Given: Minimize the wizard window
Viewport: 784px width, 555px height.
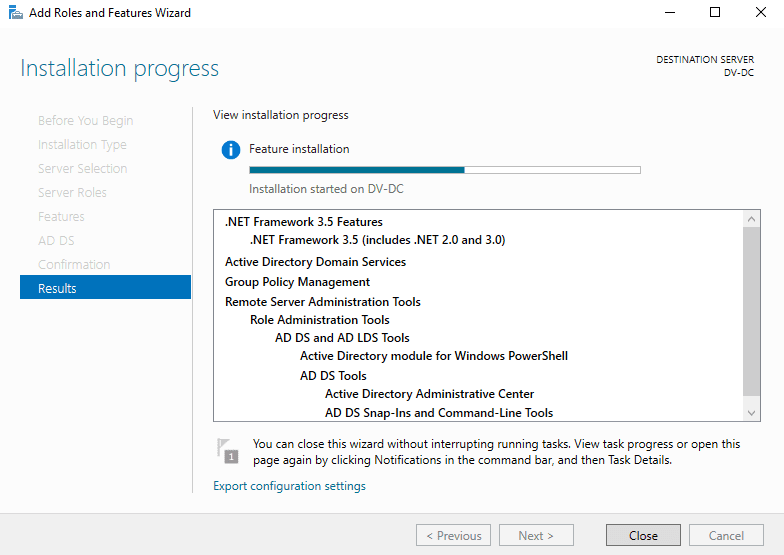Looking at the screenshot, I should 670,12.
